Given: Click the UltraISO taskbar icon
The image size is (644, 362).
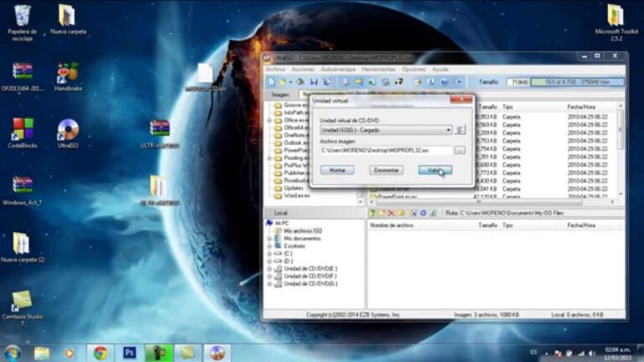Looking at the screenshot, I should click(217, 353).
